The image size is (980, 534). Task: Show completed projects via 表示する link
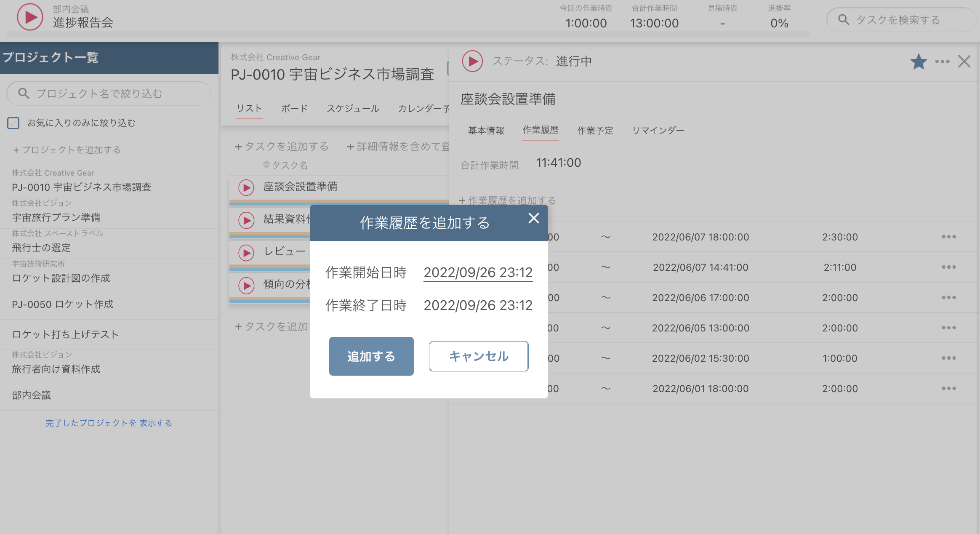pyautogui.click(x=155, y=423)
